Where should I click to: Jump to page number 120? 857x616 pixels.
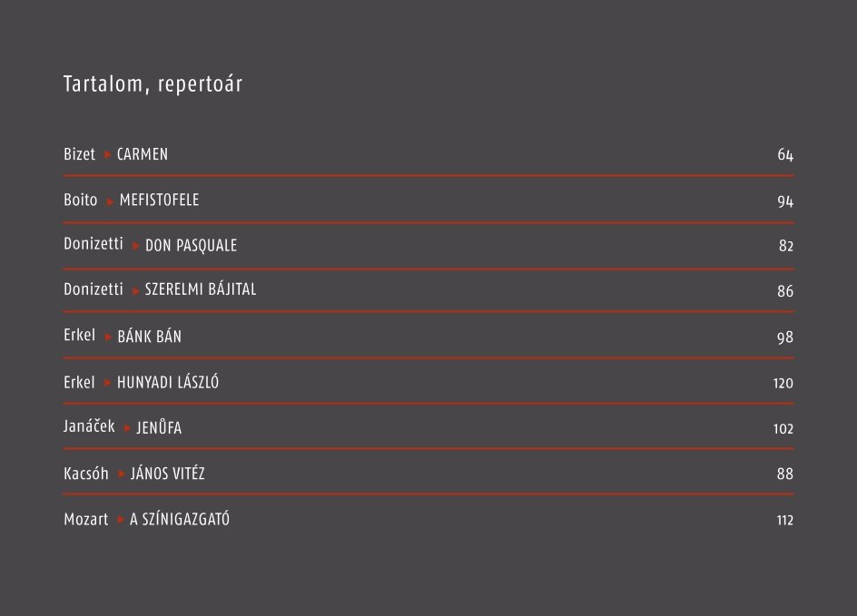pyautogui.click(x=783, y=384)
